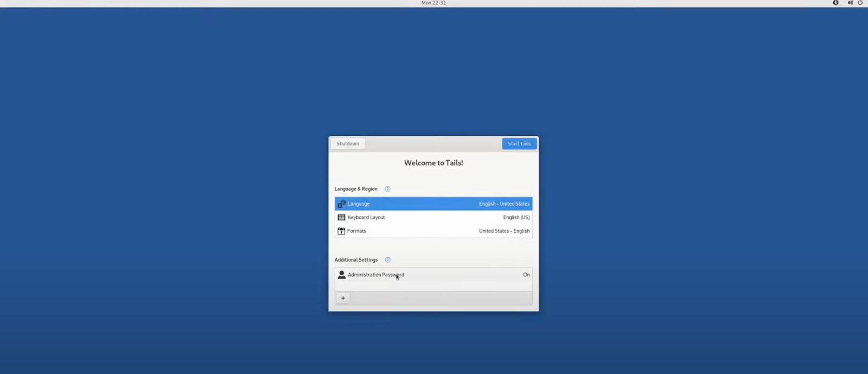Open Additional Settings help icon
868x374 pixels.
tap(387, 260)
